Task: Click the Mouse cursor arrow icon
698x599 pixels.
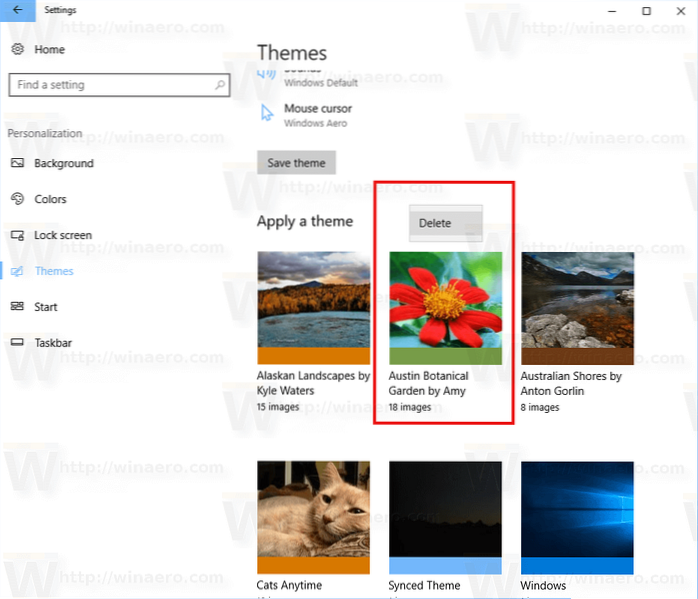Action: pos(267,114)
